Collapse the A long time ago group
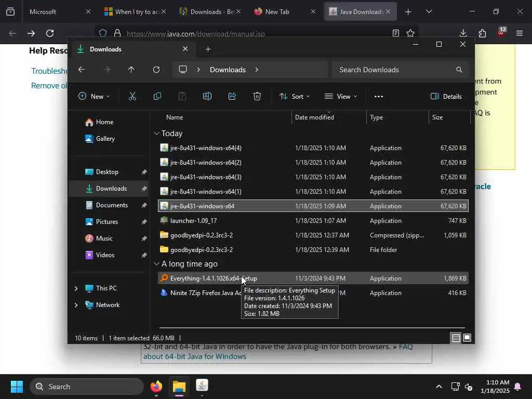Viewport: 532px width, 399px height. coord(156,263)
